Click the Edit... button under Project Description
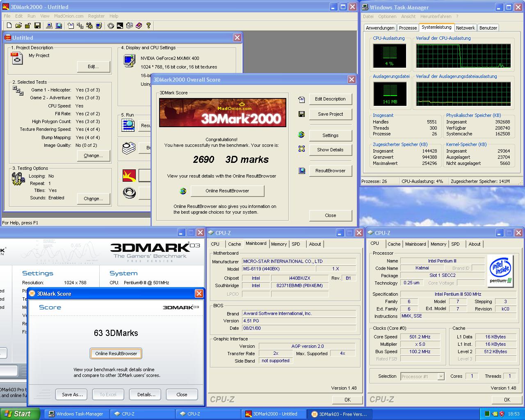Screen dimensions: 525x420 (94, 66)
